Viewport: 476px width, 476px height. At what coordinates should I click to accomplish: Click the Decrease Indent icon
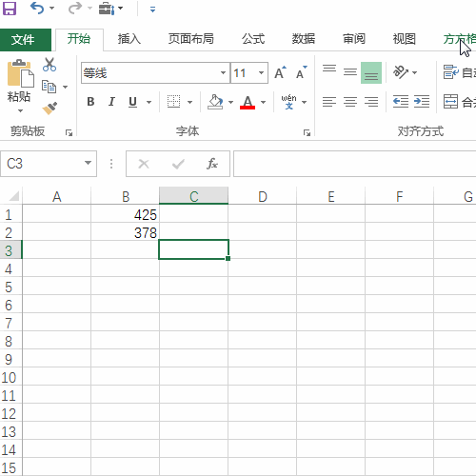401,102
